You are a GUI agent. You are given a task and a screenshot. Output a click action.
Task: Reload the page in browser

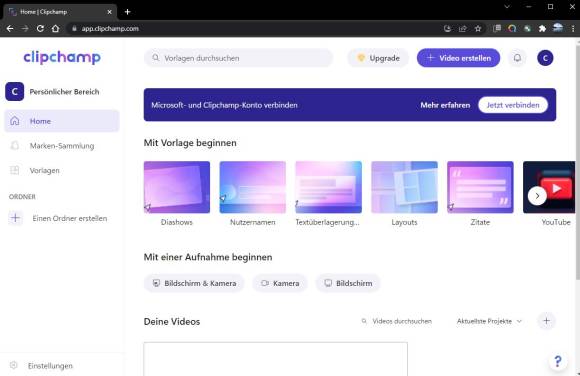[x=40, y=28]
